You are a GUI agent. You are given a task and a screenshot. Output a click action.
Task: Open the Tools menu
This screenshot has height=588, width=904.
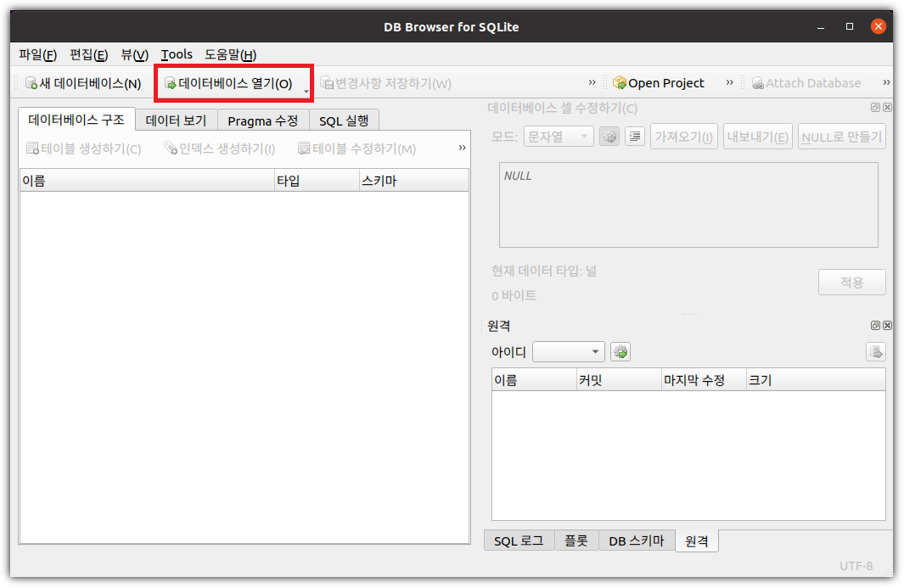point(177,55)
